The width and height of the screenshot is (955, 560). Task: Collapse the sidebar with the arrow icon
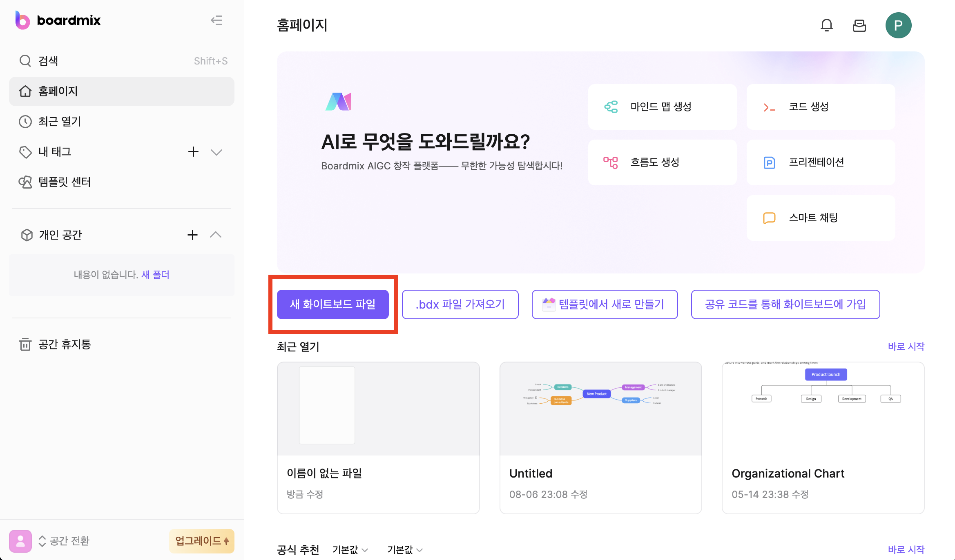coord(216,20)
